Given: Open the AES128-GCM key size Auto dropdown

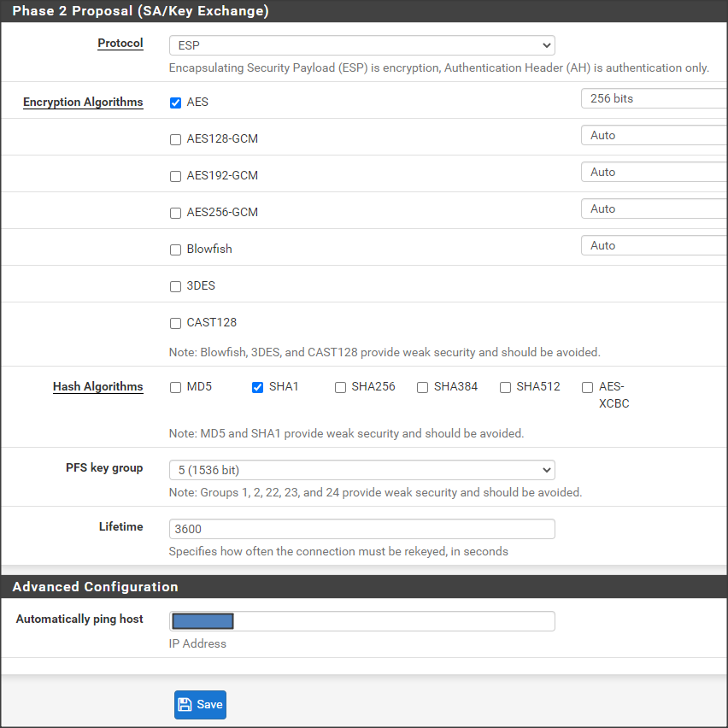Looking at the screenshot, I should click(654, 135).
